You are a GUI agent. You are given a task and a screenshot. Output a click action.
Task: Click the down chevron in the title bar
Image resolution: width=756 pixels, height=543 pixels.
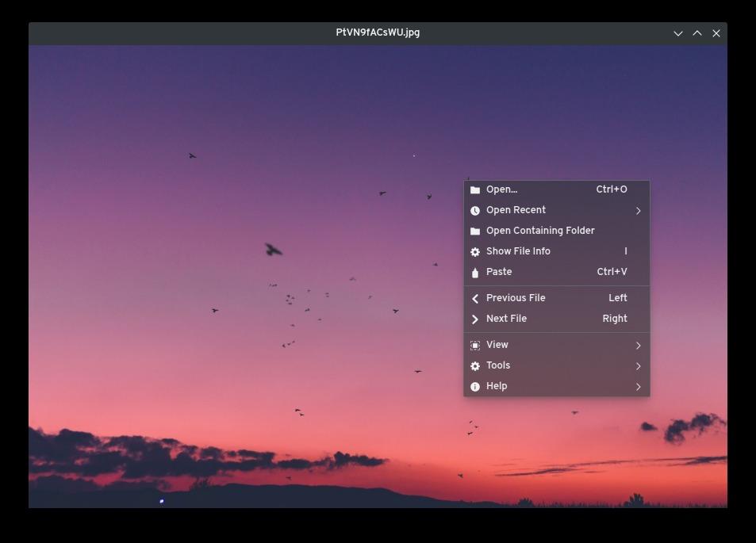(678, 33)
